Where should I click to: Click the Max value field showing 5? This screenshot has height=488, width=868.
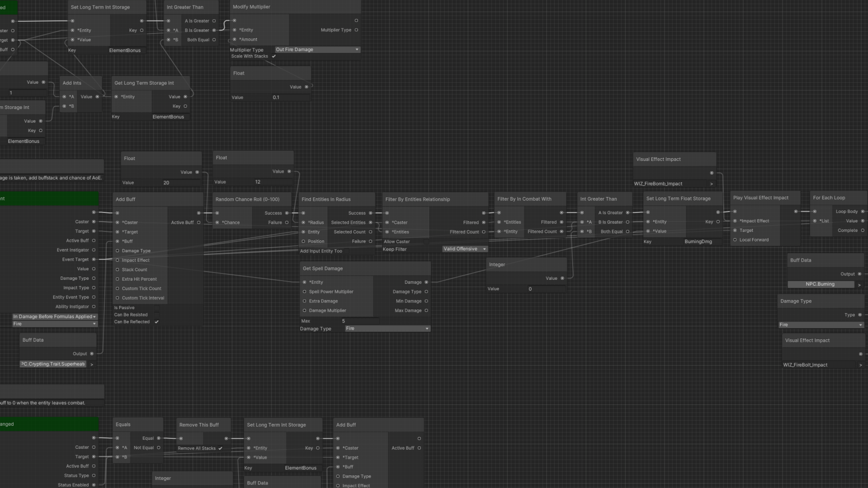pos(359,321)
